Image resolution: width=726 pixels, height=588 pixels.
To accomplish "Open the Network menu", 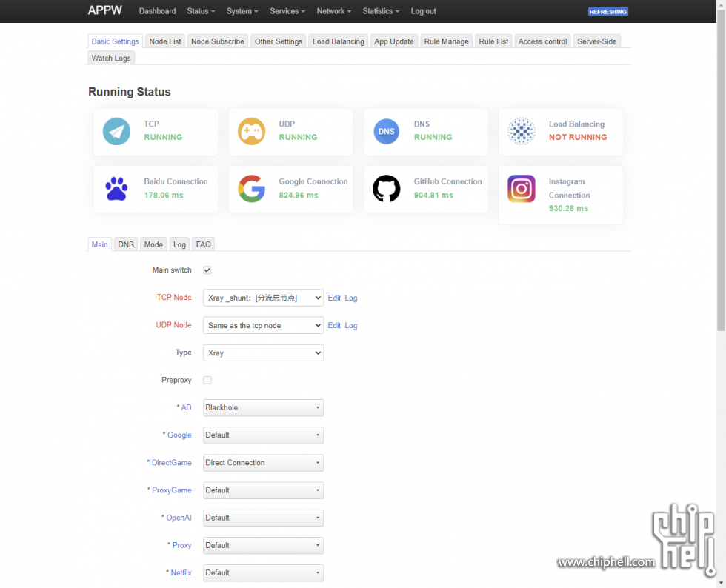I will point(334,11).
